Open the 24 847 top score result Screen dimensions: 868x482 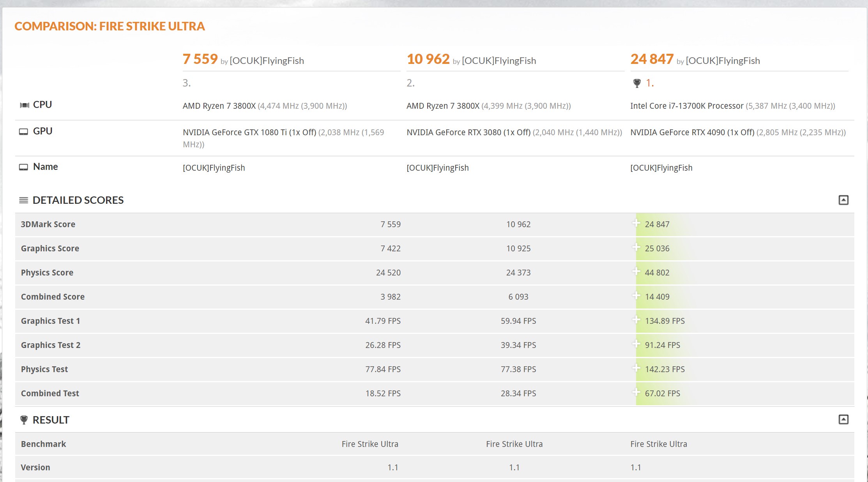[x=652, y=59]
